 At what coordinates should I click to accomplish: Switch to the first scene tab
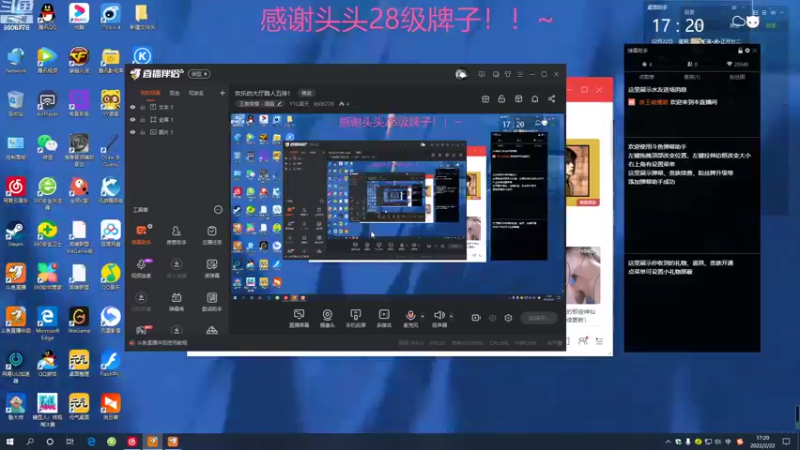tap(150, 93)
